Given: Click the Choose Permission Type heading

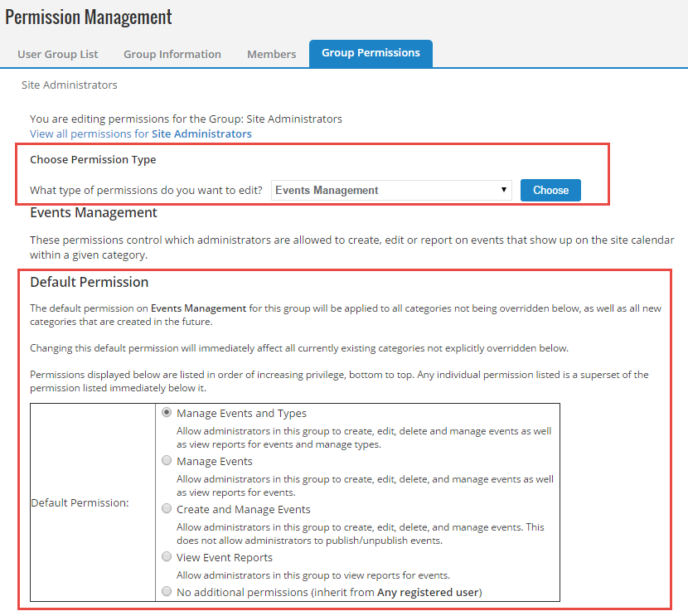Looking at the screenshot, I should tap(93, 159).
